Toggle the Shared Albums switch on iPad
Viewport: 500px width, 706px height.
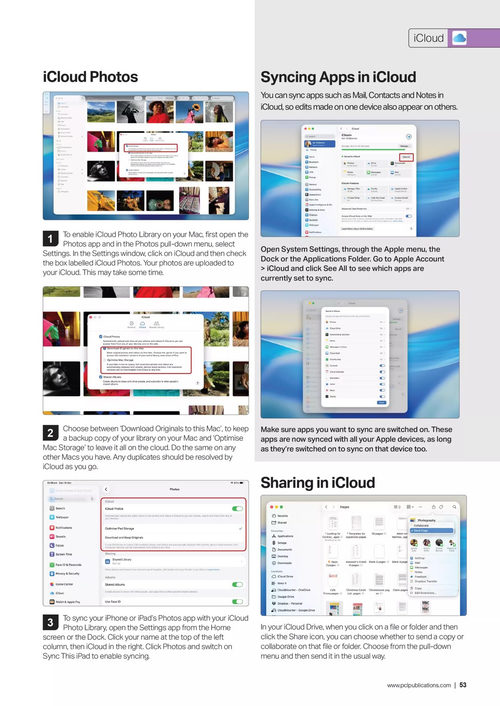[x=237, y=584]
